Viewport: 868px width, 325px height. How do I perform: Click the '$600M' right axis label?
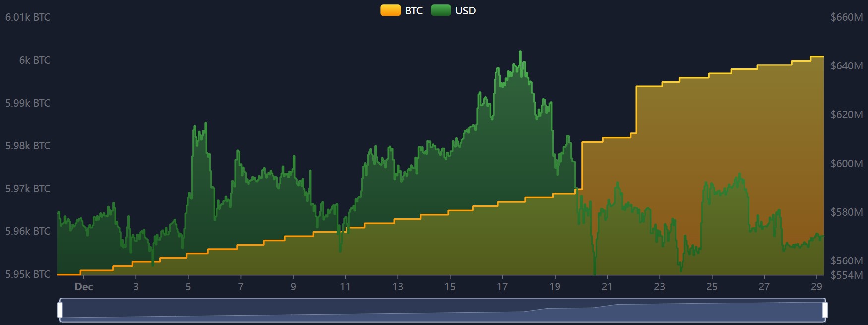point(847,164)
